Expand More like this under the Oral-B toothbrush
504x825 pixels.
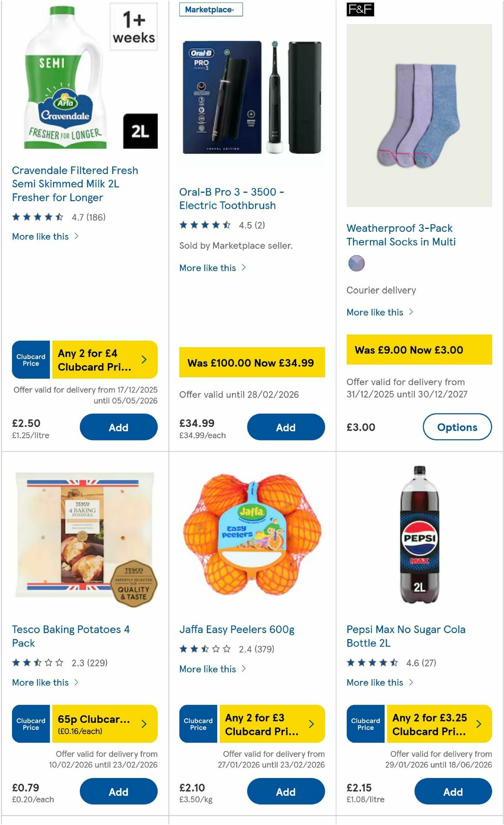[x=209, y=268]
